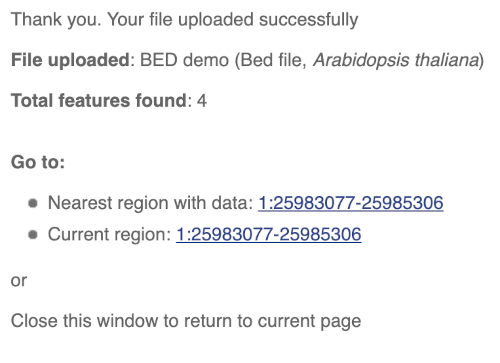Click the italic 'Arabidopsis thaliana' species name

tap(396, 60)
